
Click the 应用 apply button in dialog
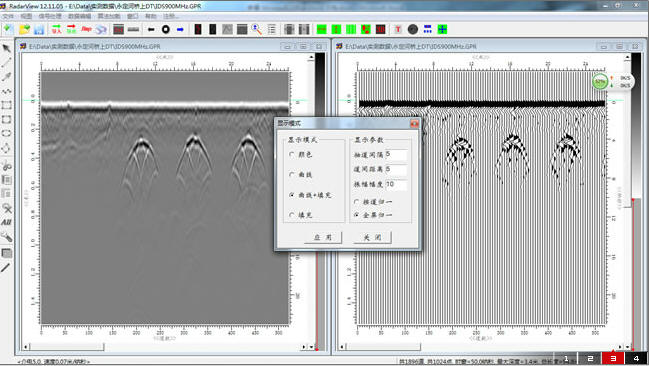click(323, 237)
